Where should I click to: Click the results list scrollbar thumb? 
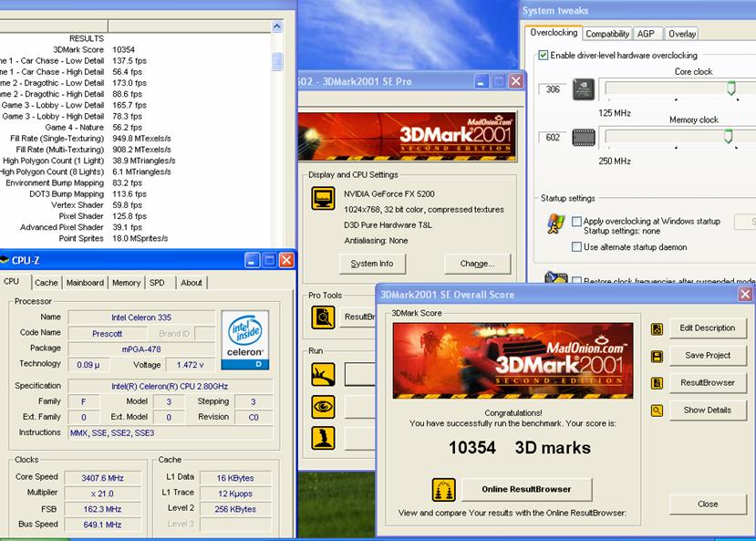(x=277, y=61)
